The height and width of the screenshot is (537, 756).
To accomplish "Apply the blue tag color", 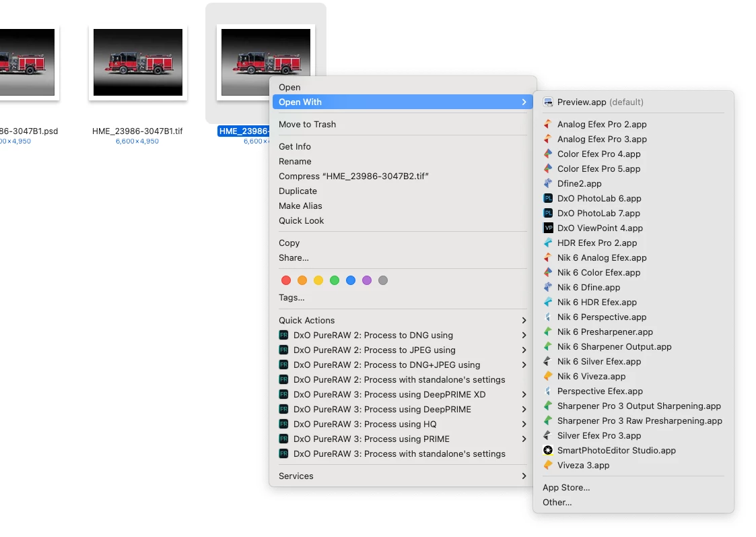I will pyautogui.click(x=351, y=280).
